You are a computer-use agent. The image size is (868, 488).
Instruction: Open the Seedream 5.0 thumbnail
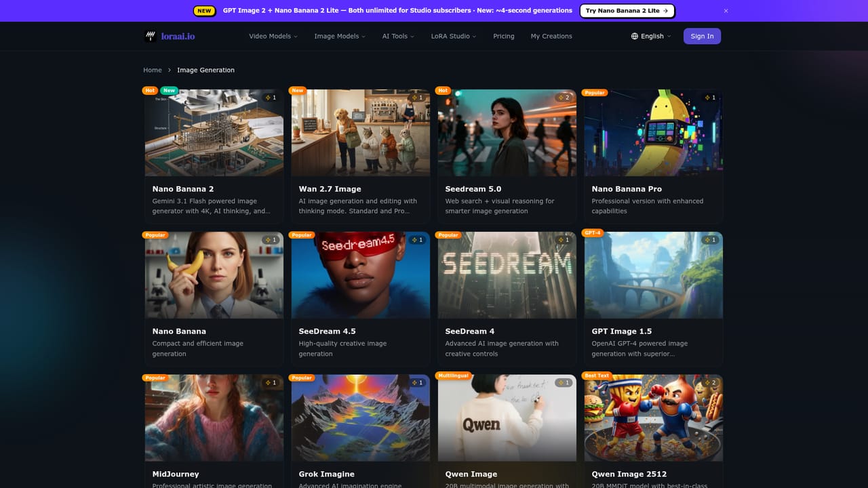click(x=507, y=133)
